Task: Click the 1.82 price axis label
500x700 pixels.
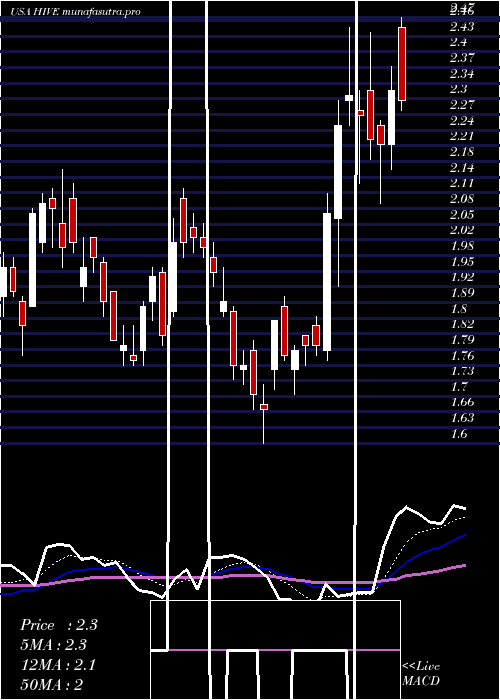Action: click(x=462, y=324)
